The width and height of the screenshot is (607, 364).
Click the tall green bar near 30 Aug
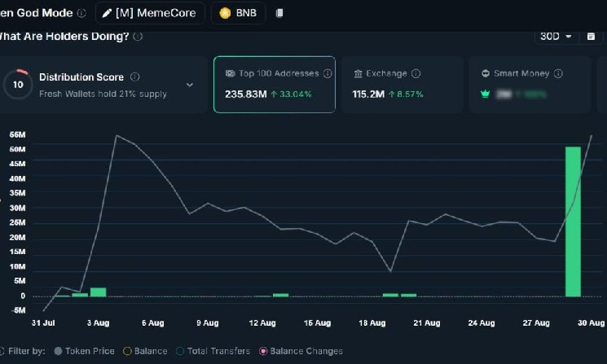coord(573,221)
